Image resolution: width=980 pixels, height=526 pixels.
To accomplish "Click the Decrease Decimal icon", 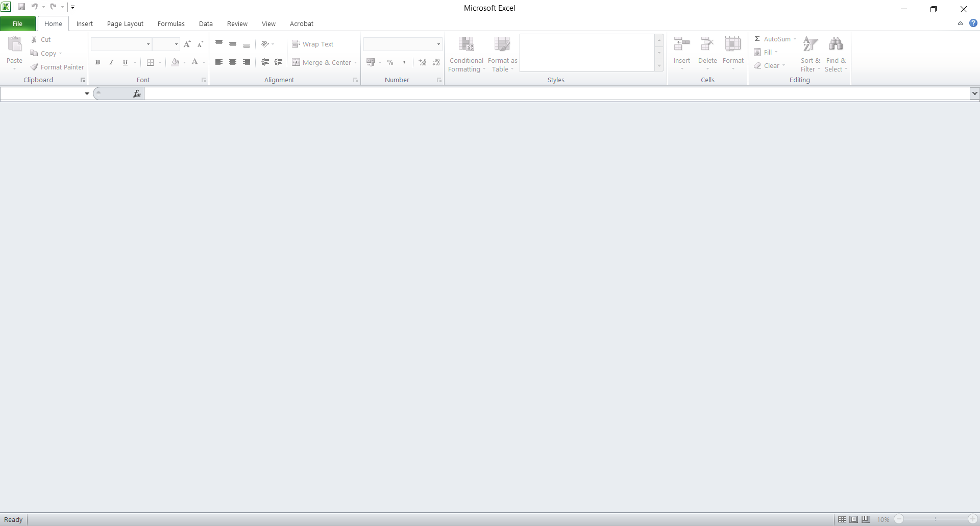I will click(x=436, y=62).
